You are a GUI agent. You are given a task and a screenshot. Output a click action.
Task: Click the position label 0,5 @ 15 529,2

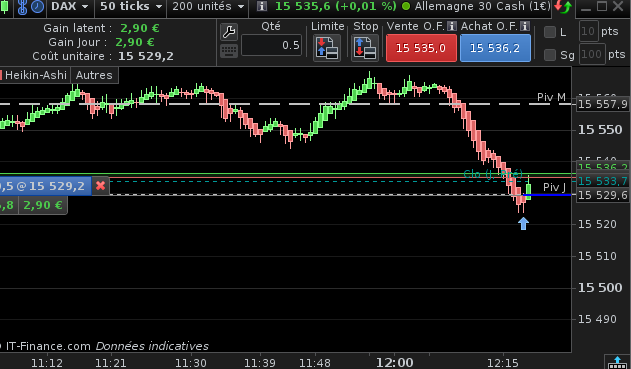coord(45,186)
